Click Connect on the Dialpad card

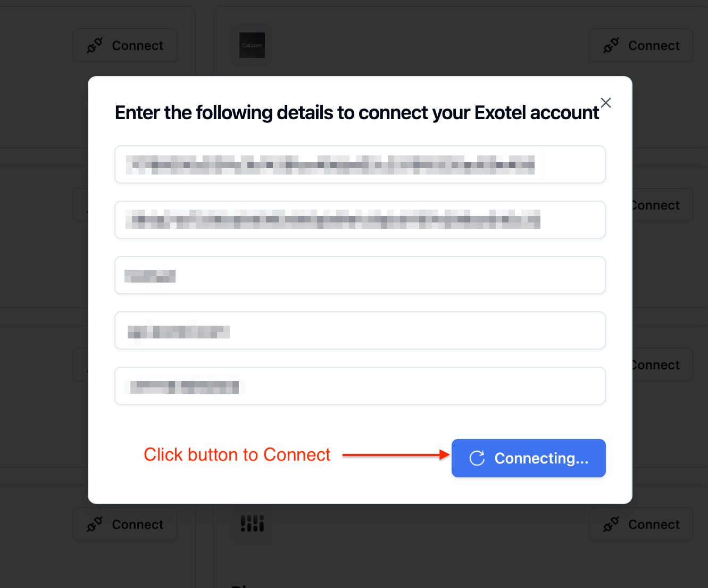point(641,524)
